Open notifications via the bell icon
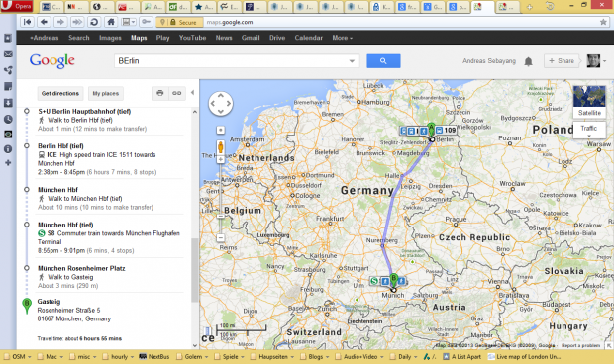Screen dimensions: 614x364 (x=528, y=61)
